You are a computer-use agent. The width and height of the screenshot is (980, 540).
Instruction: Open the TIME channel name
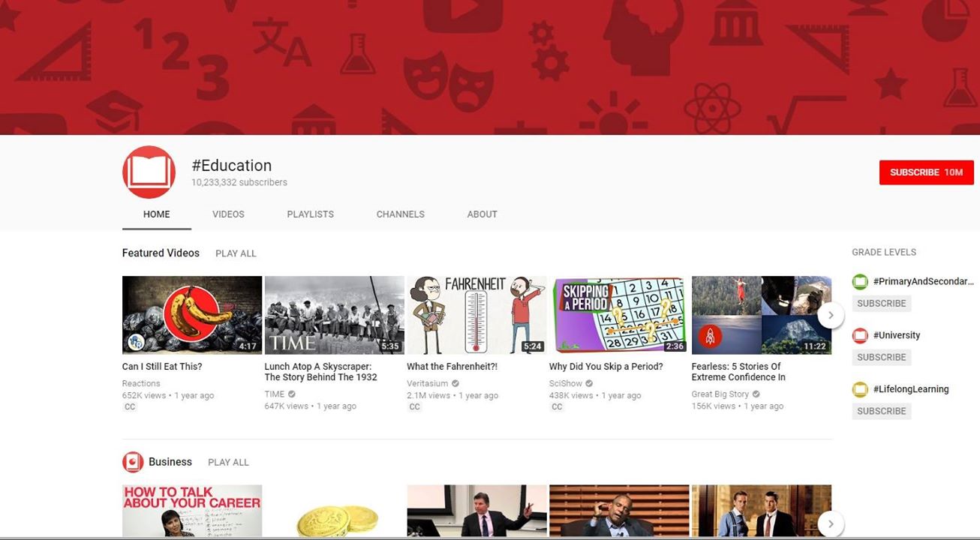275,394
